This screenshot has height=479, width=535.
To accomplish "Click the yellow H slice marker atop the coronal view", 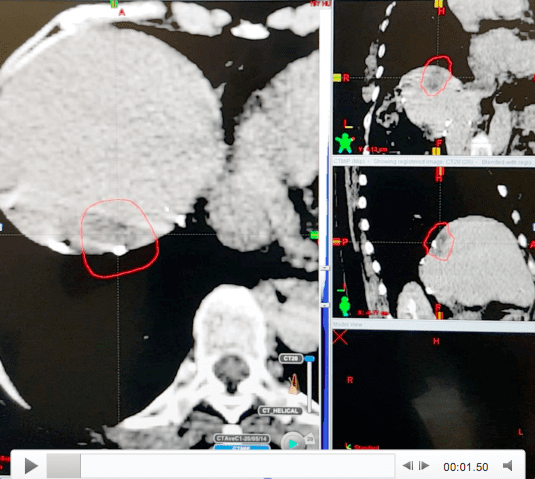I will pyautogui.click(x=438, y=4).
